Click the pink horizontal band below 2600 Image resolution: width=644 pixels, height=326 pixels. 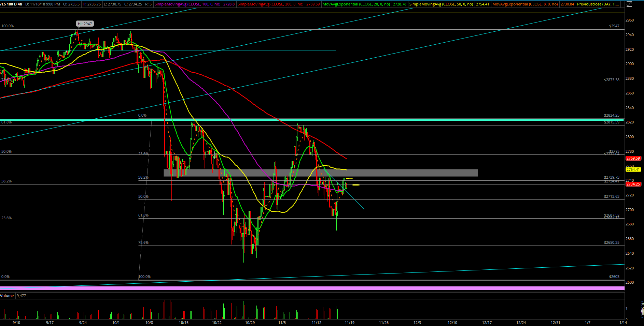312,288
